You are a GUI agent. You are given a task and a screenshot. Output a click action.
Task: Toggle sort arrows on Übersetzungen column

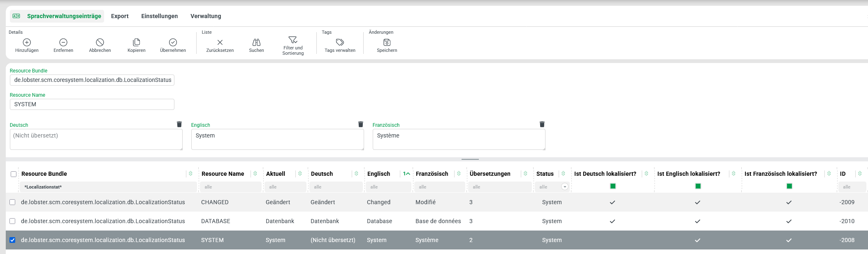pos(525,174)
